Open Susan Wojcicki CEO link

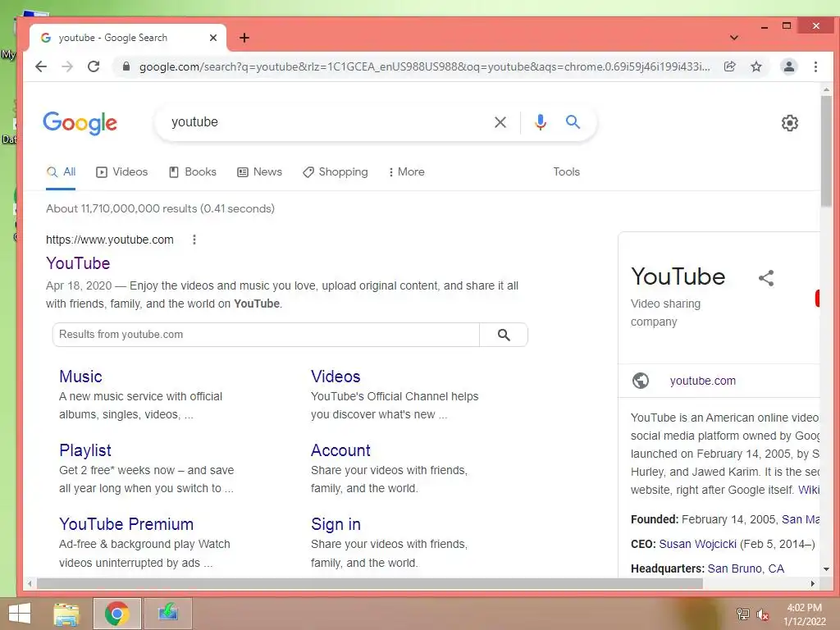697,544
